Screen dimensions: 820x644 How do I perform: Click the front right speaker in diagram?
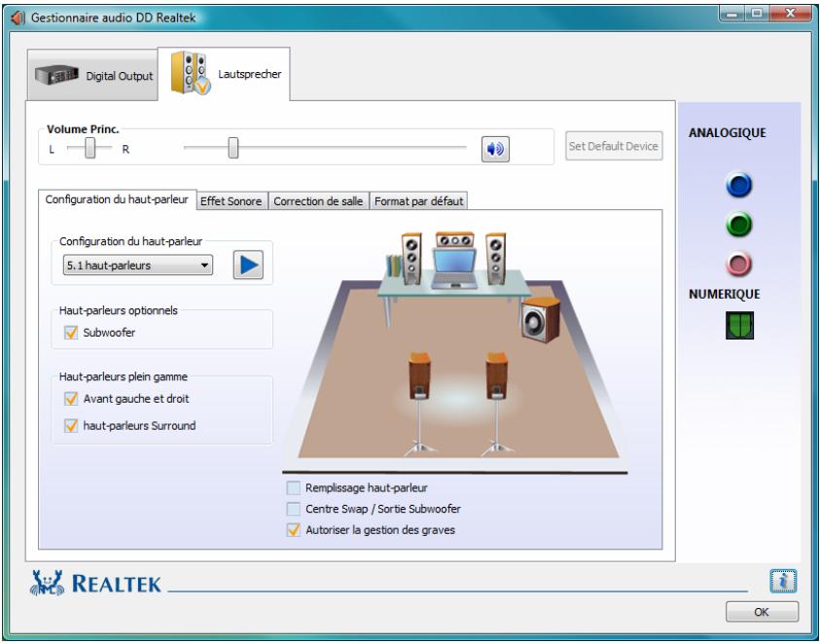tap(495, 259)
